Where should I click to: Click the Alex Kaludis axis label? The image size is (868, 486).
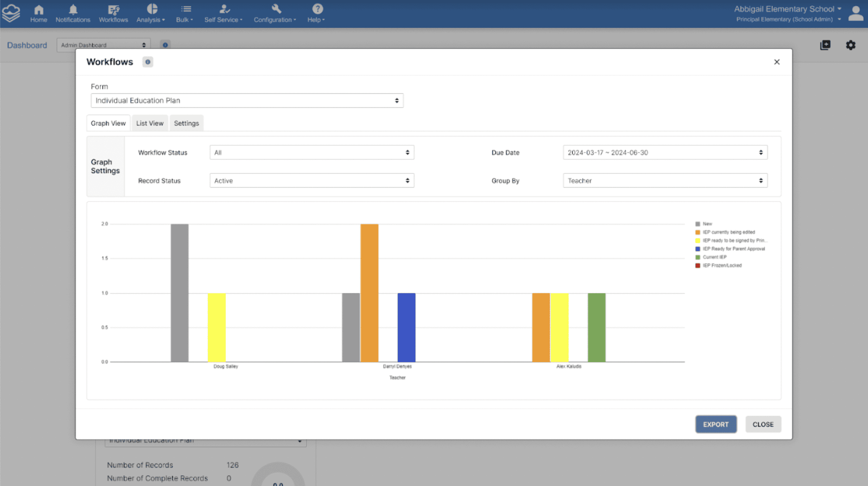point(569,366)
